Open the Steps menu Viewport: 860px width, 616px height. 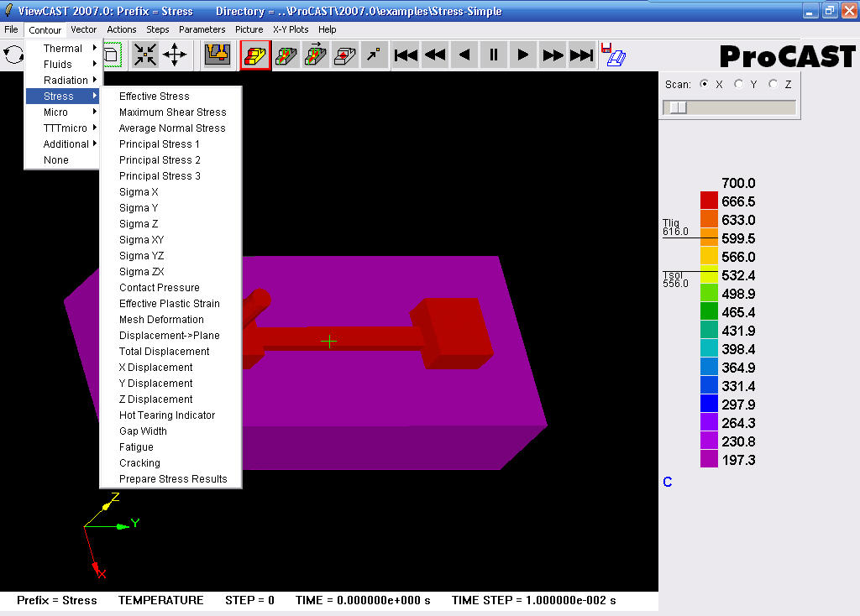[157, 29]
